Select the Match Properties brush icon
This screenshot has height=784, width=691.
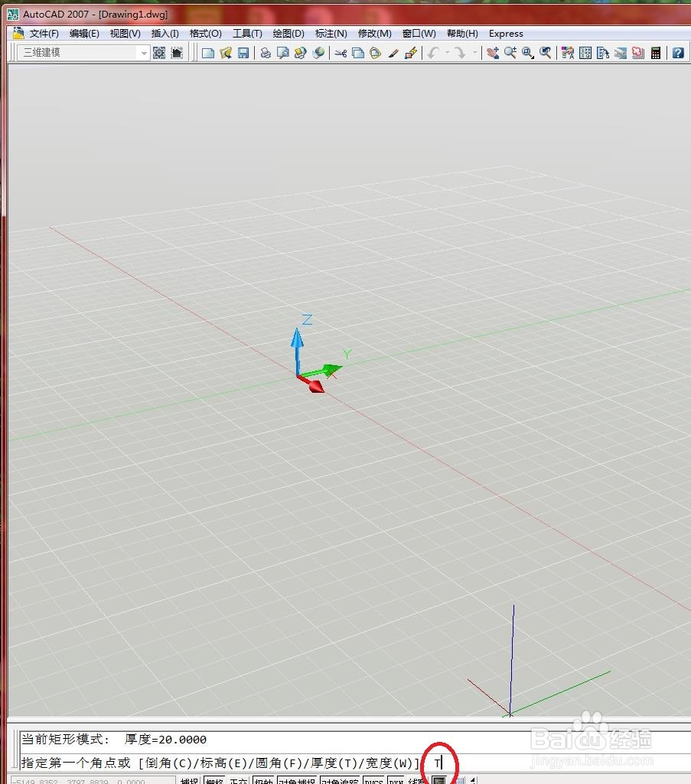(x=393, y=53)
